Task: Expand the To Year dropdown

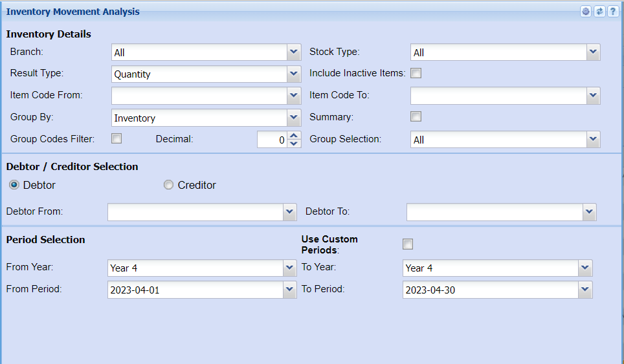Action: pyautogui.click(x=585, y=268)
